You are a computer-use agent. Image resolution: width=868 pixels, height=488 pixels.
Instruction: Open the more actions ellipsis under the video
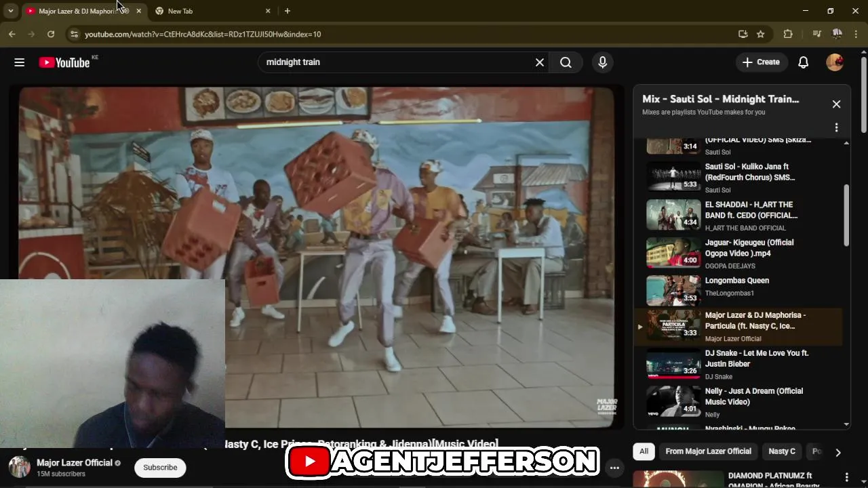click(614, 468)
